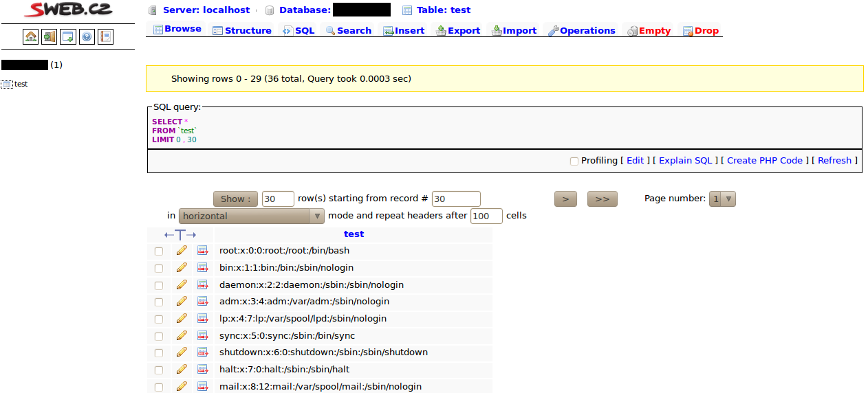Open the Query window icon
Screen dimensions: 868x393
(68, 36)
